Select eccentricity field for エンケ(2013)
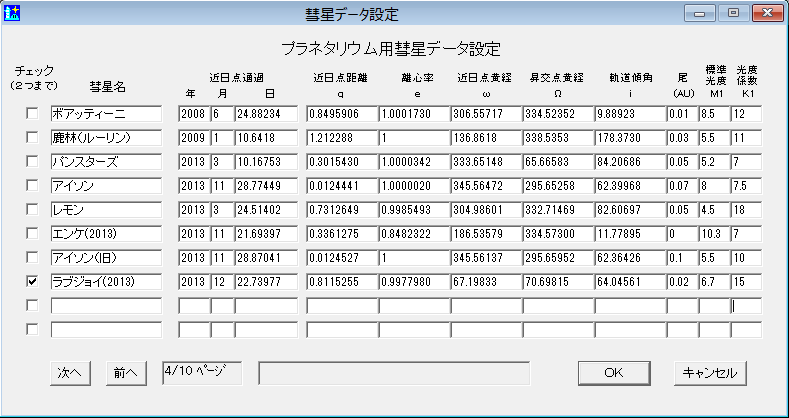789x418 pixels. pos(412,234)
